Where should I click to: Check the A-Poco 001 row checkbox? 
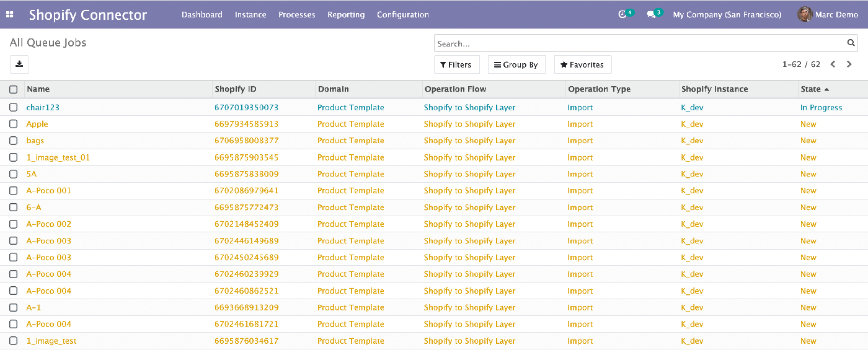click(13, 191)
